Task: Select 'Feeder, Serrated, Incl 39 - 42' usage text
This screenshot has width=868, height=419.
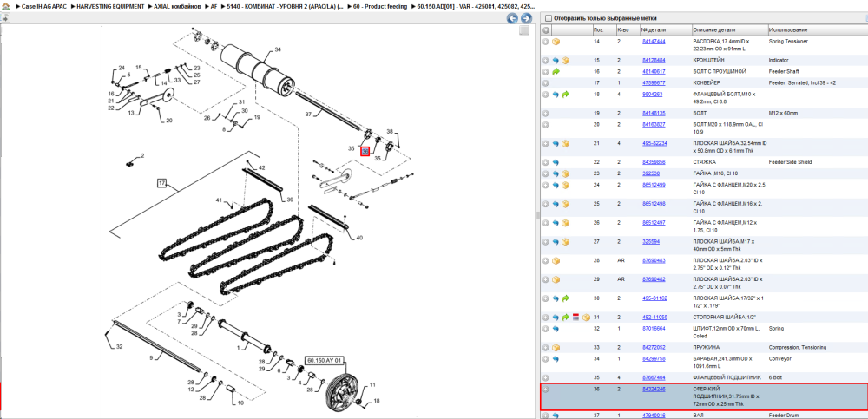Action: tap(803, 83)
